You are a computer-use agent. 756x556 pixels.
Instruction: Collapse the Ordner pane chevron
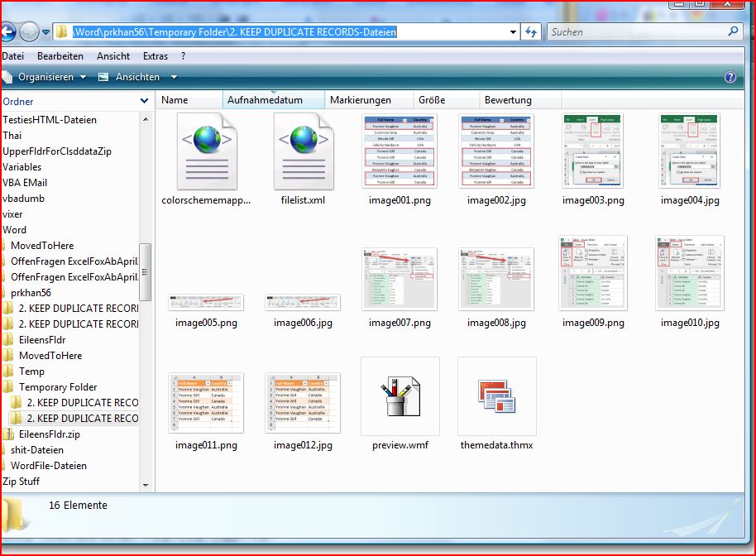[x=144, y=101]
